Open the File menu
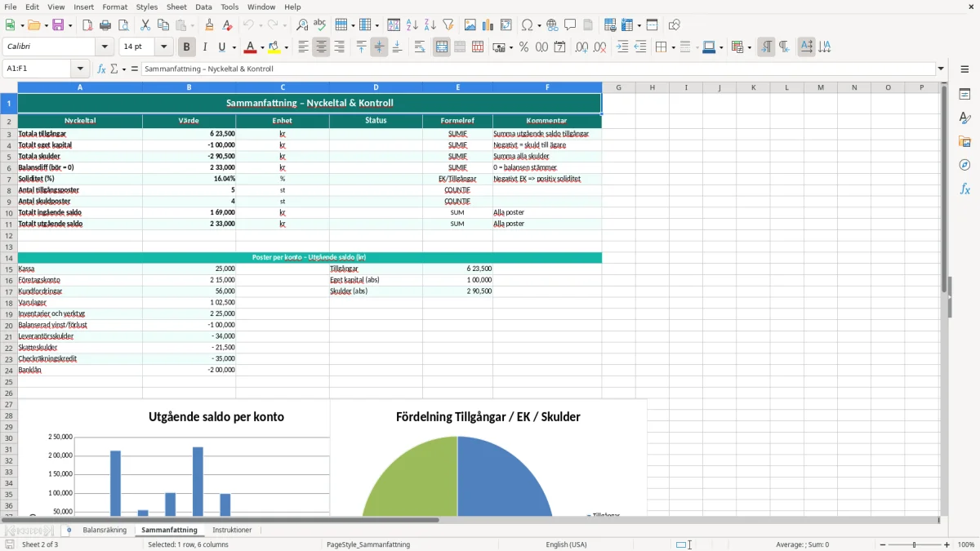Viewport: 980px width, 551px height. click(x=11, y=7)
